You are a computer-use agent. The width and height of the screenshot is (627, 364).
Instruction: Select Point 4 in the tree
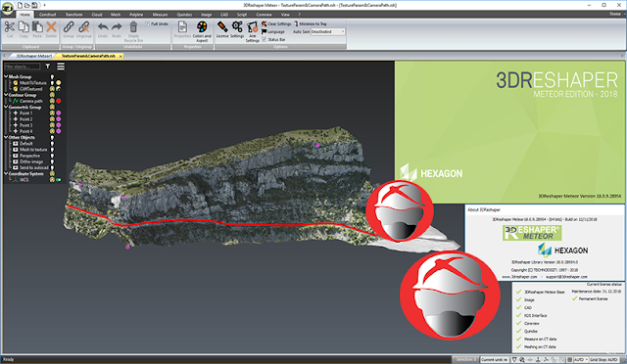[26, 131]
